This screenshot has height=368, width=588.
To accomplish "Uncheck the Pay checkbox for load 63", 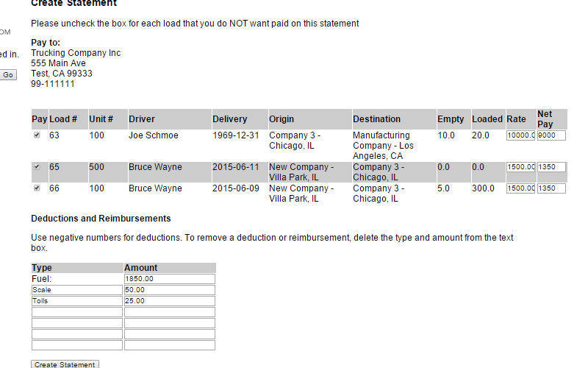I will [37, 135].
